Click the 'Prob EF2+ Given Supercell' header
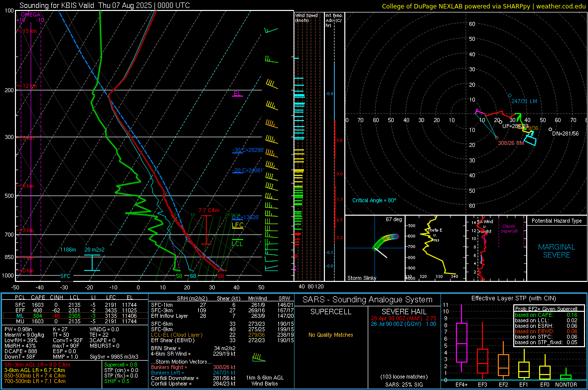 pyautogui.click(x=546, y=309)
